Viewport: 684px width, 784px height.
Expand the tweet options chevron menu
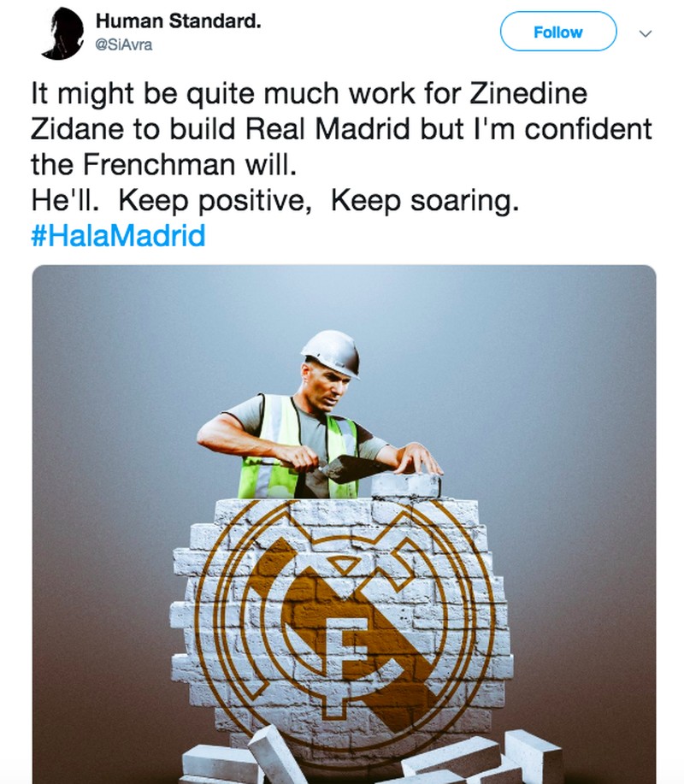coord(646,32)
